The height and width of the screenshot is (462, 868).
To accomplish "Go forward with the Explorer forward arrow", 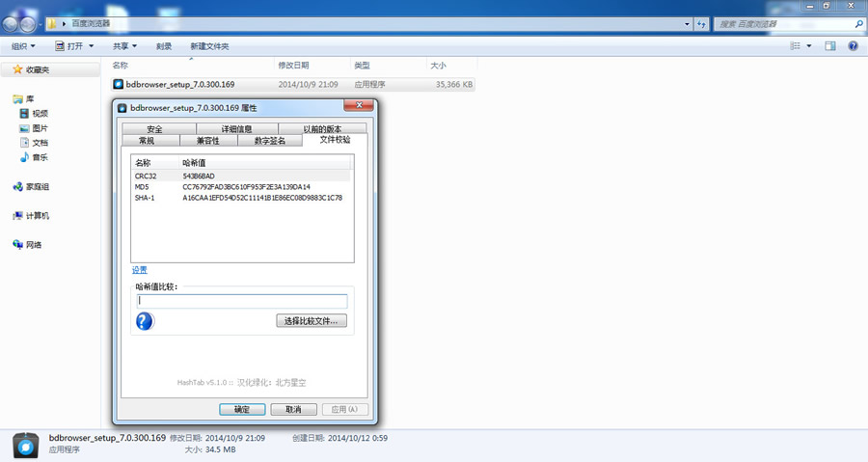I will (28, 24).
